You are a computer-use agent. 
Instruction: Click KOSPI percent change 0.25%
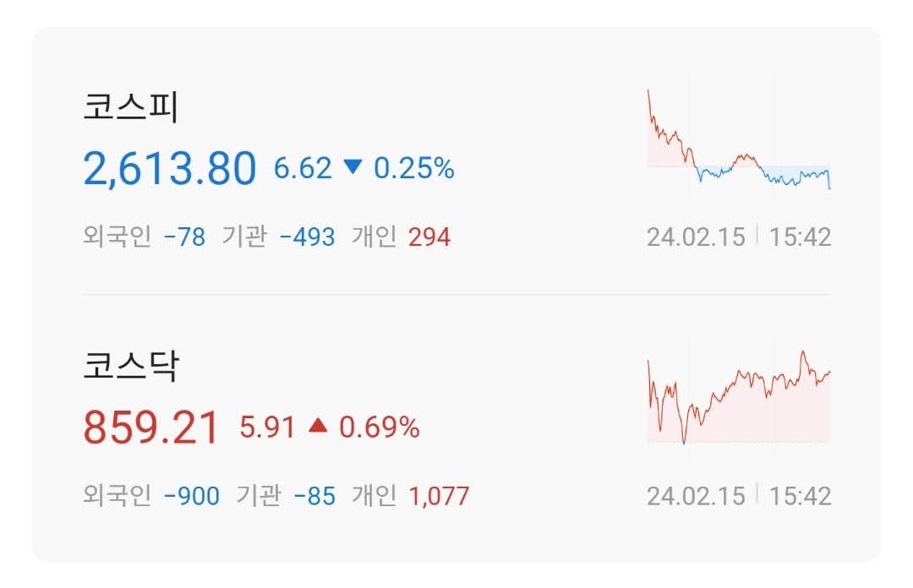click(x=413, y=167)
